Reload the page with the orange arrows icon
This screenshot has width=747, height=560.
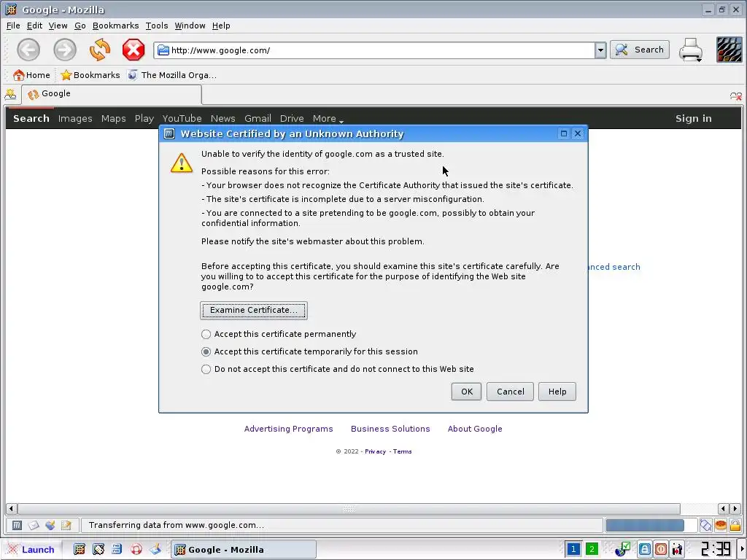pyautogui.click(x=99, y=50)
